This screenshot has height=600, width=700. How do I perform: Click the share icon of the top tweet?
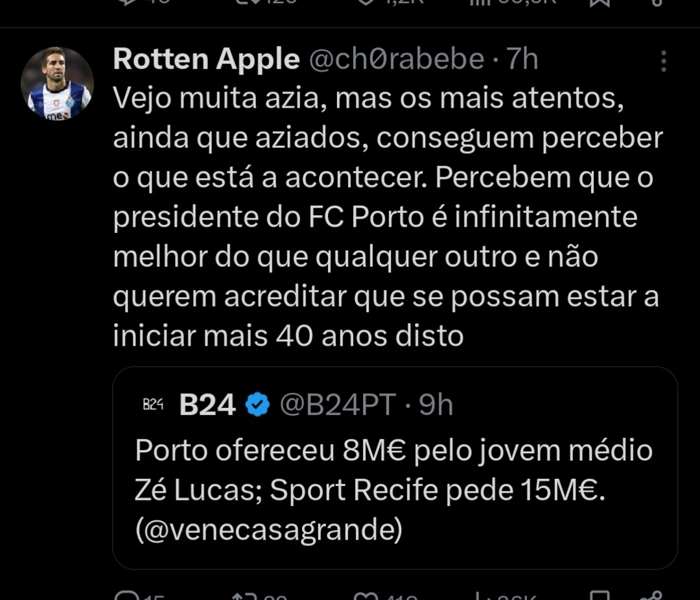click(x=655, y=3)
